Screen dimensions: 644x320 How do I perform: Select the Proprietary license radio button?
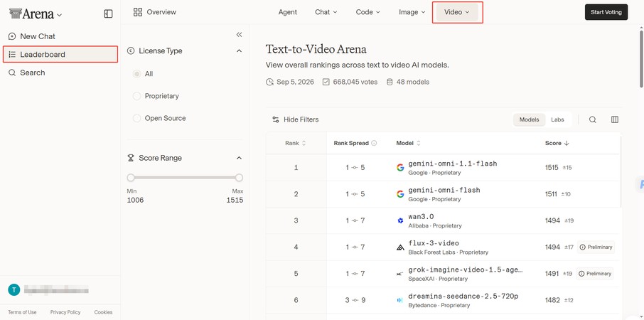(x=136, y=96)
